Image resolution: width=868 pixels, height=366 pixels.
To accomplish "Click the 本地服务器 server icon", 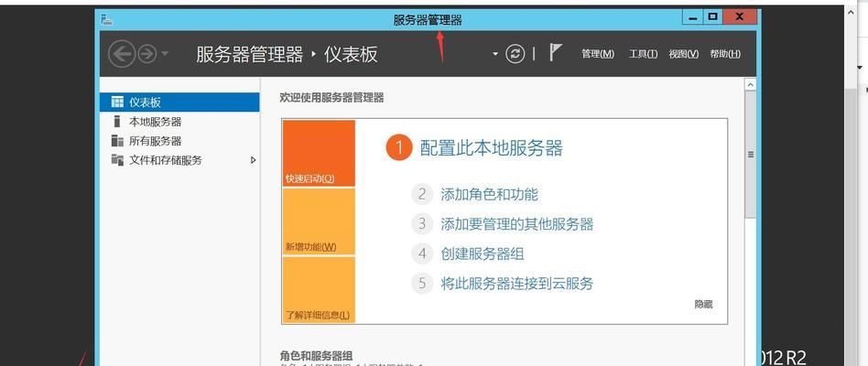I will point(117,121).
